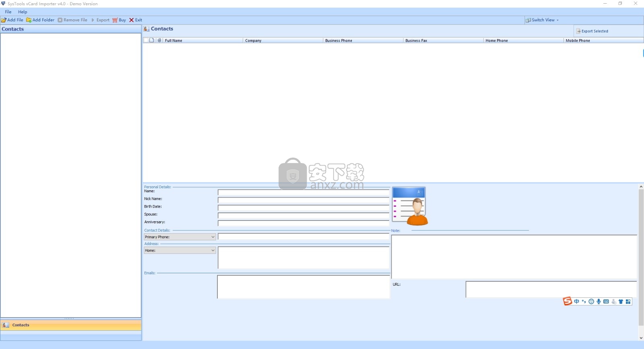Minimize the vCard Importer window
Image resolution: width=644 pixels, height=349 pixels.
[x=605, y=4]
